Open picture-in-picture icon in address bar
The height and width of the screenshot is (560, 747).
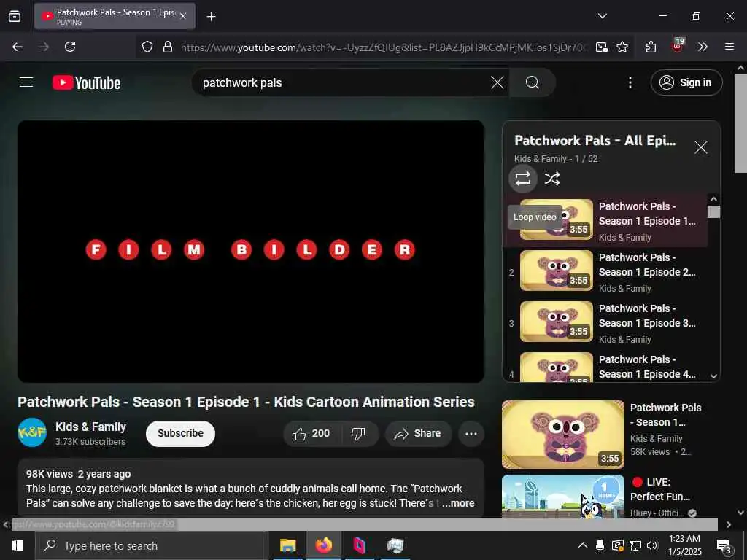[602, 47]
